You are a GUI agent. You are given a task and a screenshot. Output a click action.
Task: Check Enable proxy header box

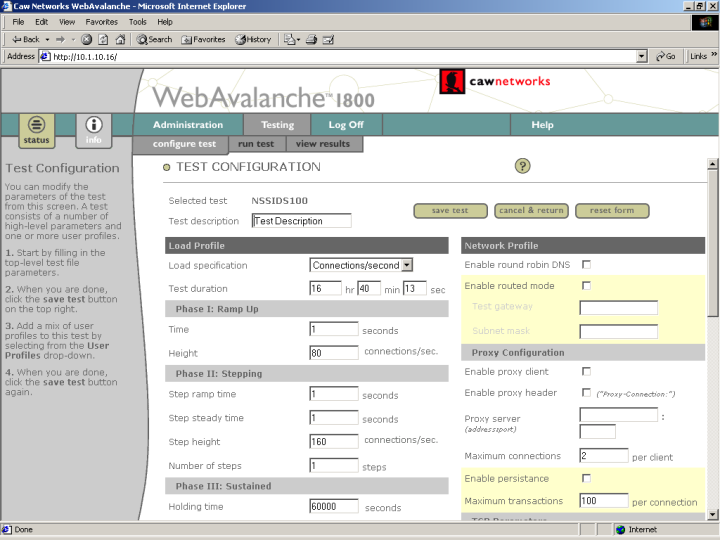pyautogui.click(x=586, y=392)
